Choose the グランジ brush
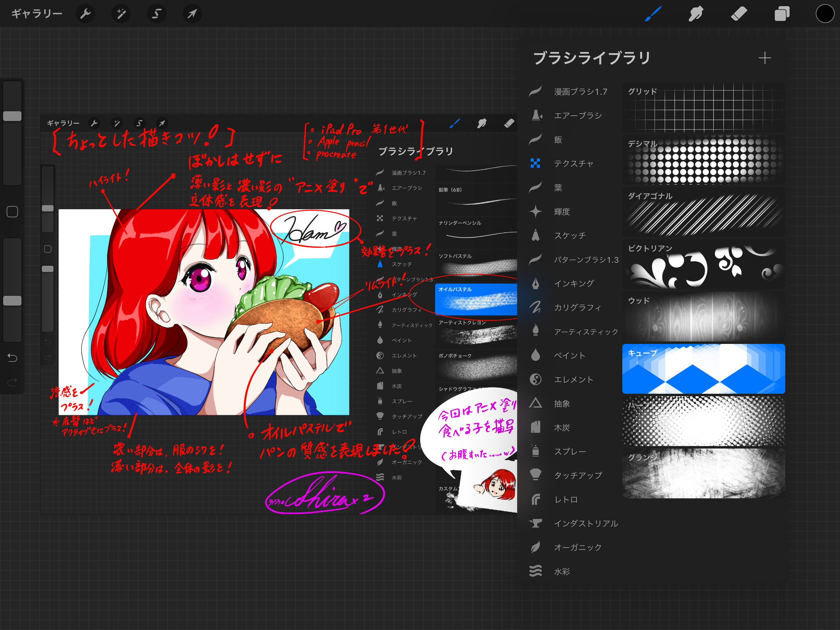Image resolution: width=840 pixels, height=630 pixels. pyautogui.click(x=703, y=473)
